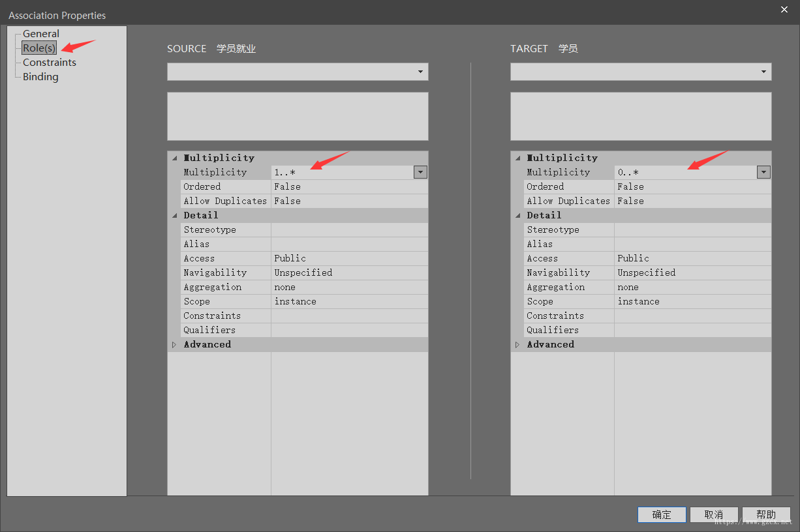Image resolution: width=800 pixels, height=532 pixels.
Task: Open source Multiplicity dropdown arrow
Action: tap(421, 172)
